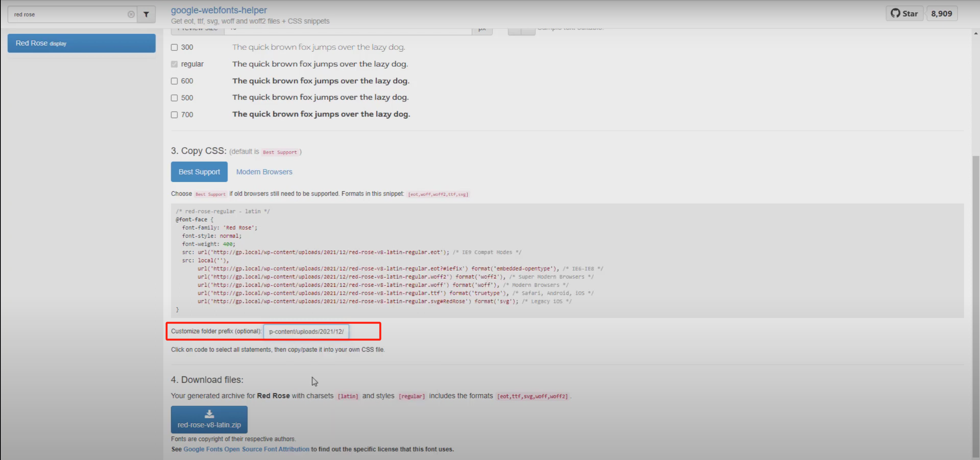Open the google-webfonts-helper home link
This screenshot has height=460, width=980.
coord(219,10)
